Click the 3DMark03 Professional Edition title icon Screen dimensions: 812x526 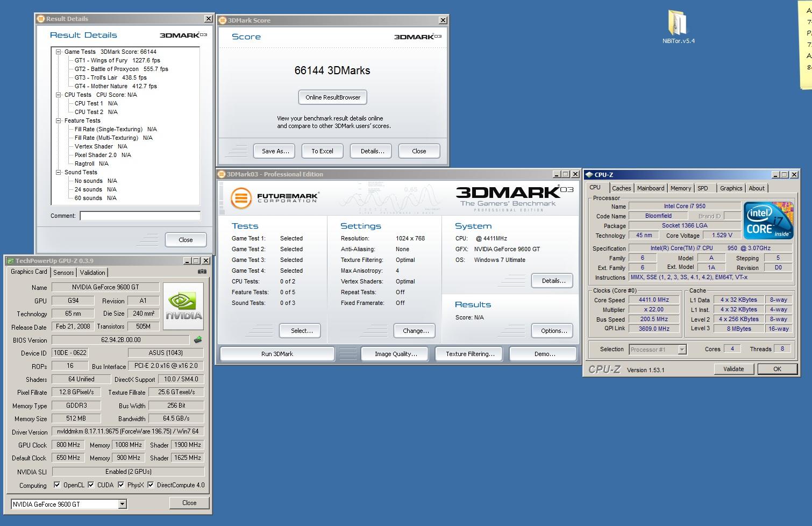click(222, 174)
